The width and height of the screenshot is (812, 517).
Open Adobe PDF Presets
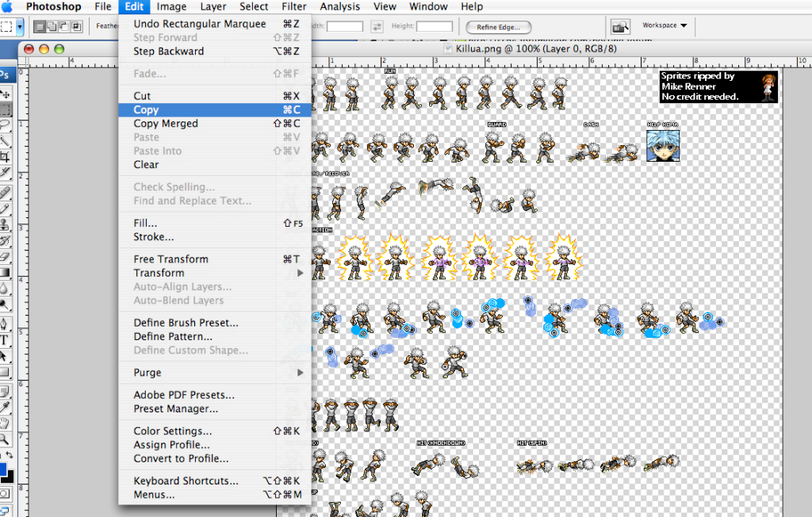(215, 395)
